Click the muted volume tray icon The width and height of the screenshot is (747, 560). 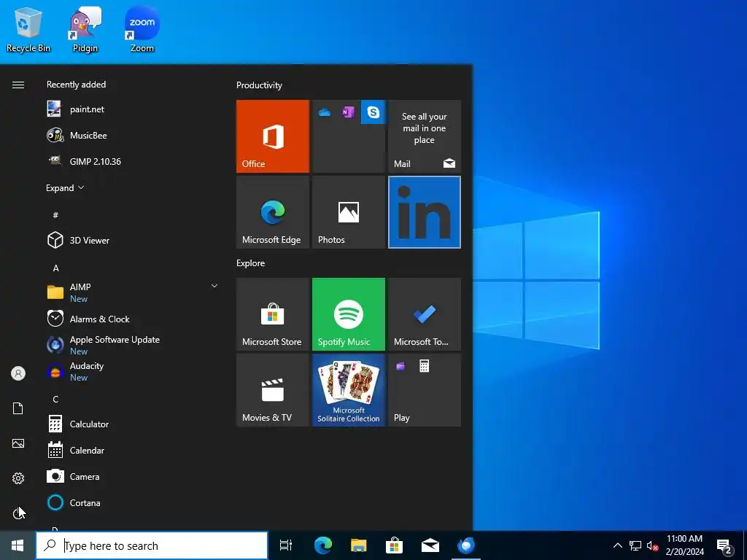pyautogui.click(x=652, y=545)
